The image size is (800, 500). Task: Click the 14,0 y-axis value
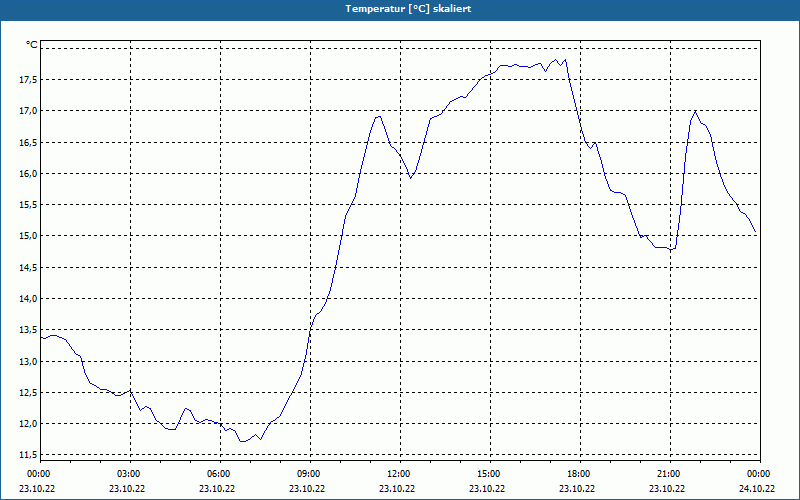(x=28, y=298)
